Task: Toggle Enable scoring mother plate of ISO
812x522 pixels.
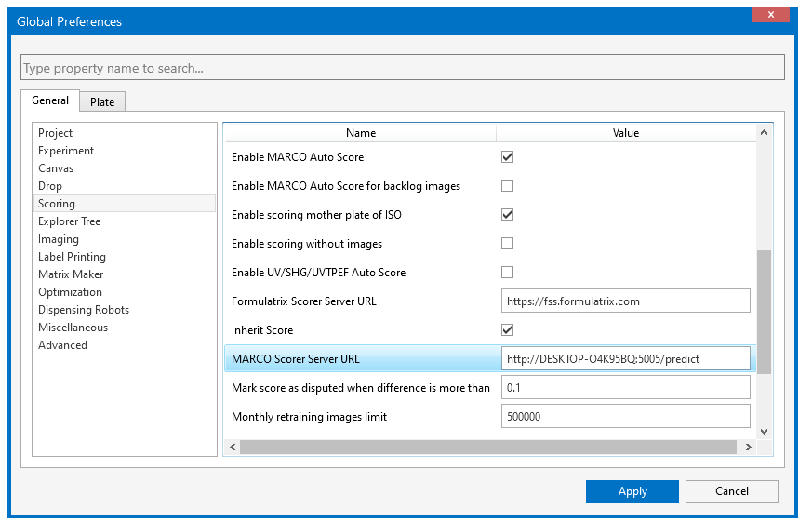Action: (507, 215)
